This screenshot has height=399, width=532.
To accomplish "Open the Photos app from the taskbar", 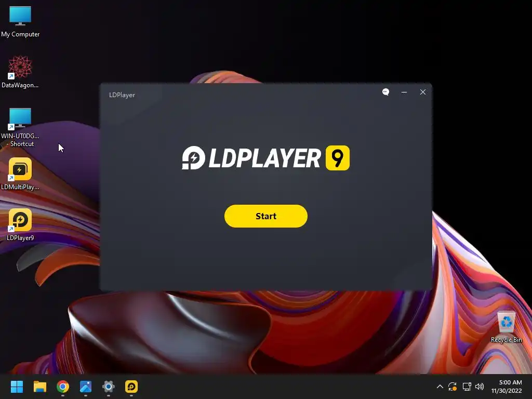I will pos(86,387).
